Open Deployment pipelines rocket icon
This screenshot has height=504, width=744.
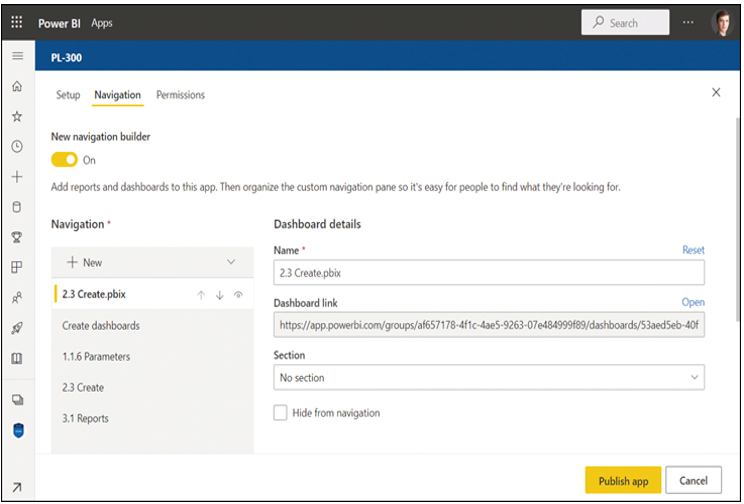coord(17,327)
